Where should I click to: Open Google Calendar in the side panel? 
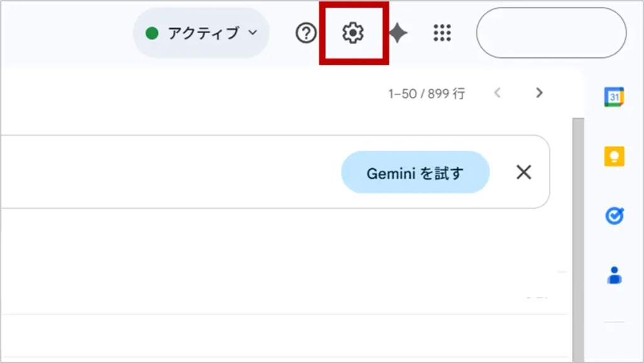point(614,96)
